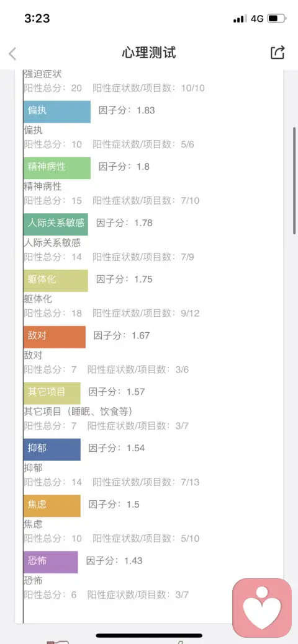The width and height of the screenshot is (298, 644).
Task: Open the share icon in header
Action: [278, 53]
